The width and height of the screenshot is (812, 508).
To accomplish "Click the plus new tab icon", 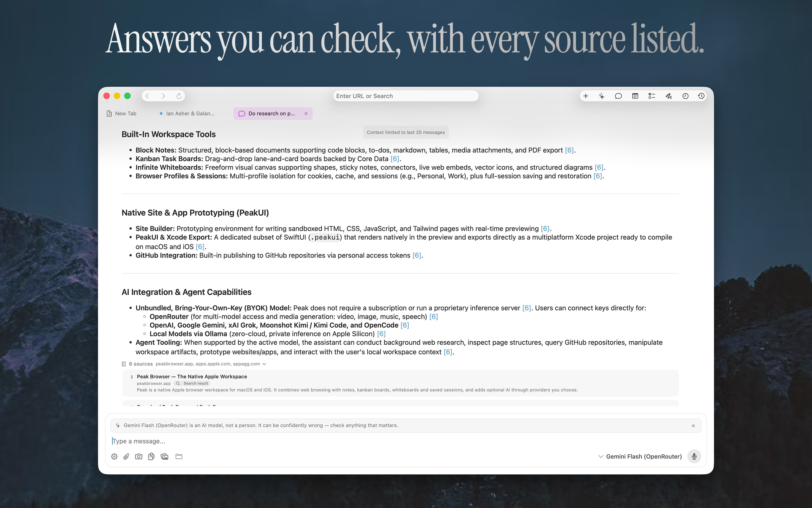I will pos(586,96).
